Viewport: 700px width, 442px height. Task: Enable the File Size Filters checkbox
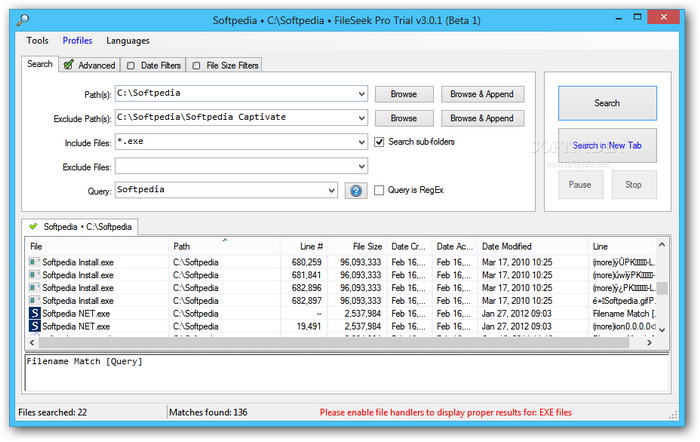[196, 66]
